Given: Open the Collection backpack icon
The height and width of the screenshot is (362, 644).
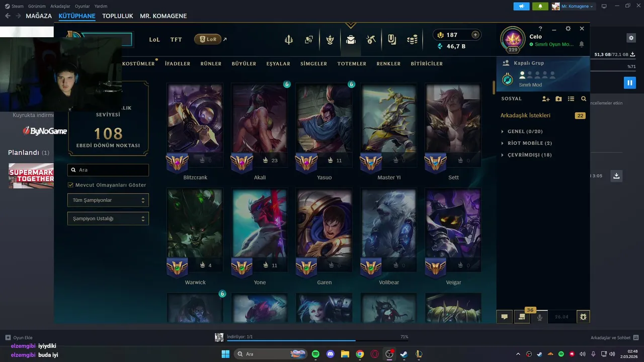Looking at the screenshot, I should coord(351,40).
